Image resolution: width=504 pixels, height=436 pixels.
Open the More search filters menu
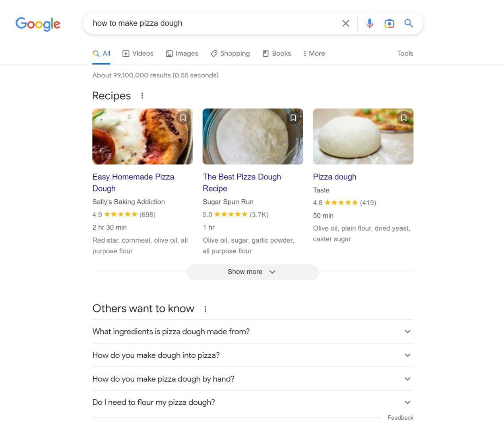(314, 54)
